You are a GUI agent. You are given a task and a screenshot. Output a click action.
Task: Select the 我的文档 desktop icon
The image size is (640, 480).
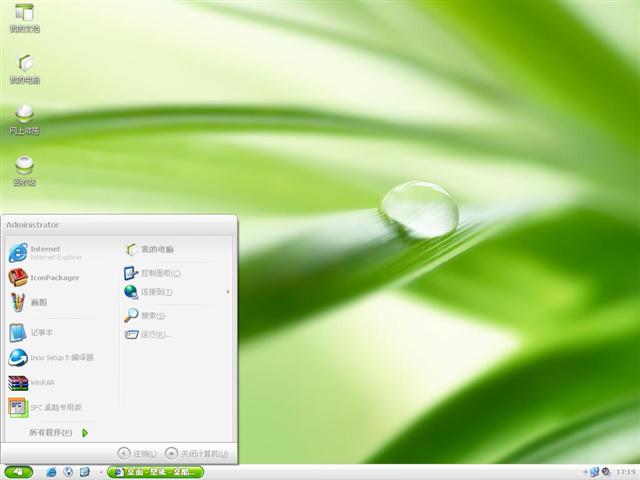point(24,16)
